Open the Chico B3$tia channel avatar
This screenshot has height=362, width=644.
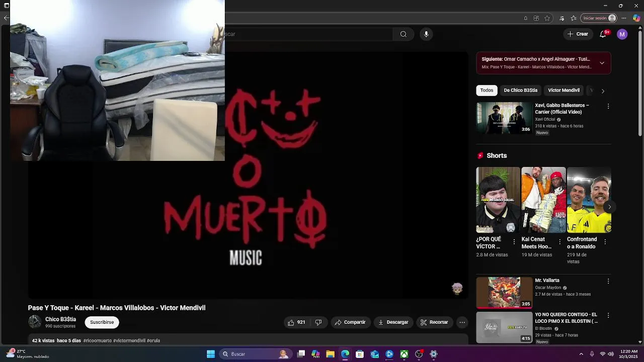35,322
